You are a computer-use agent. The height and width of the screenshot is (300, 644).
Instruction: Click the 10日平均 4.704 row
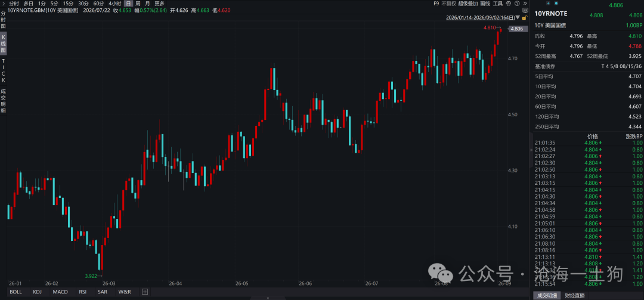click(588, 86)
